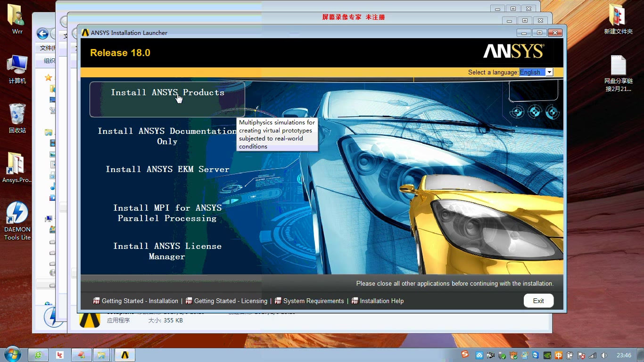
Task: Open the Windows Explorer taskbar icon
Action: pos(100,355)
